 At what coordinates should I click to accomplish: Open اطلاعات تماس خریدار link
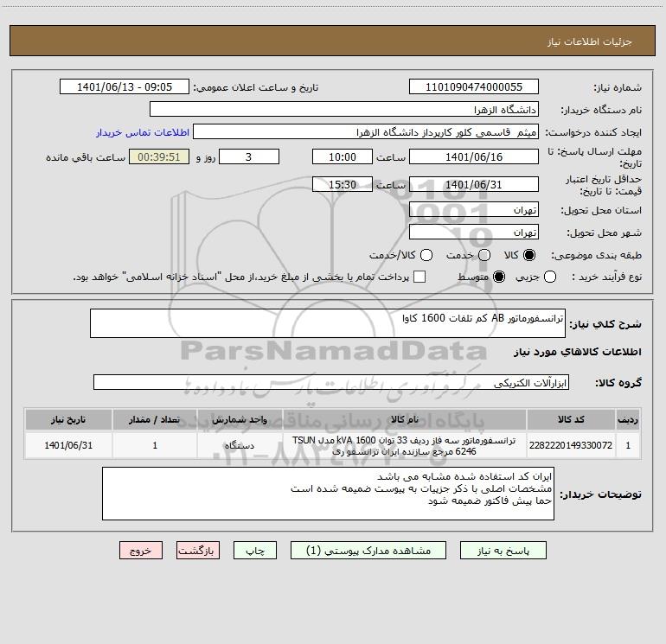(x=143, y=132)
